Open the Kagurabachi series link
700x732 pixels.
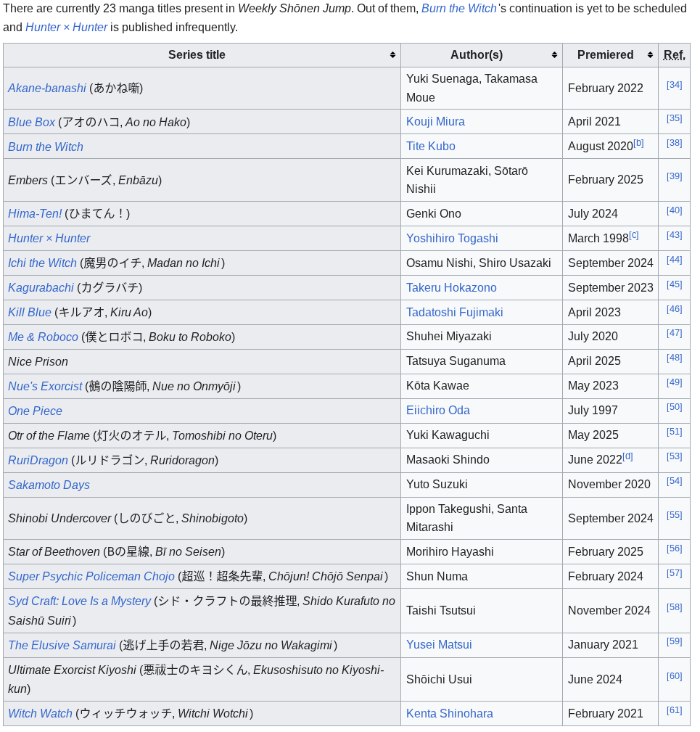[41, 288]
